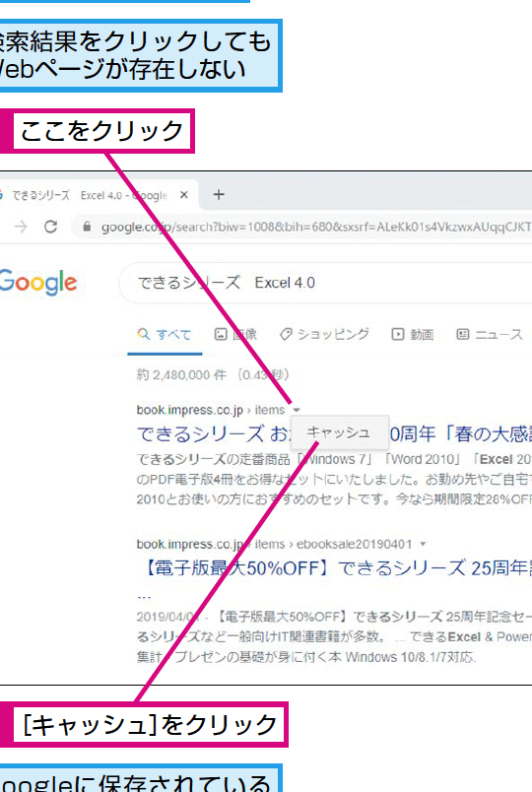Close the できるシリーズ Excel 4.0 tab

(x=184, y=195)
